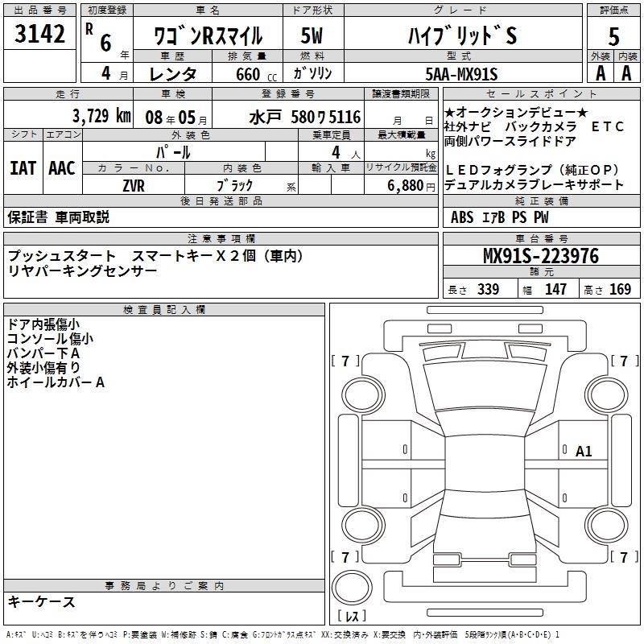Image resolution: width=644 pixels, height=644 pixels.
Task: Click the equipment text ABS エアB PS PW
Action: (x=499, y=217)
